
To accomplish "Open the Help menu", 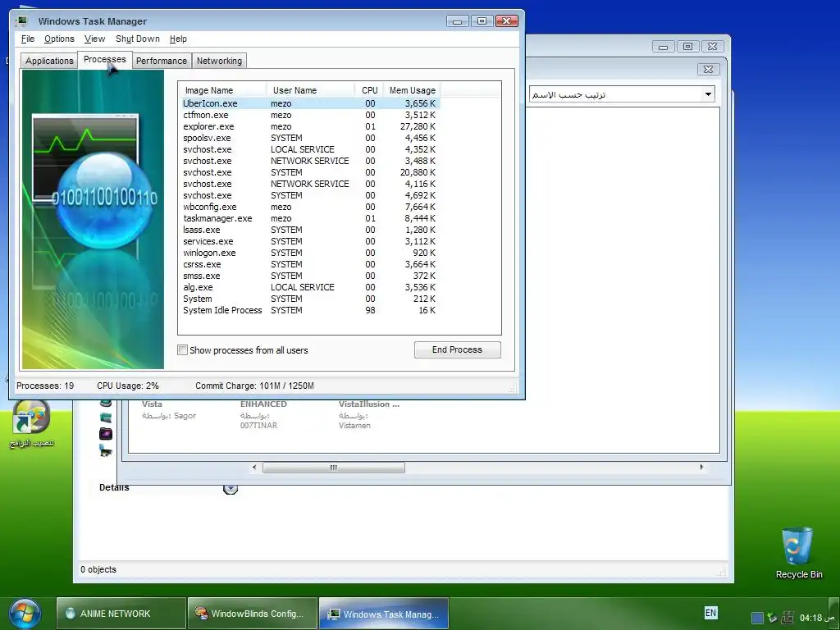I will click(178, 39).
